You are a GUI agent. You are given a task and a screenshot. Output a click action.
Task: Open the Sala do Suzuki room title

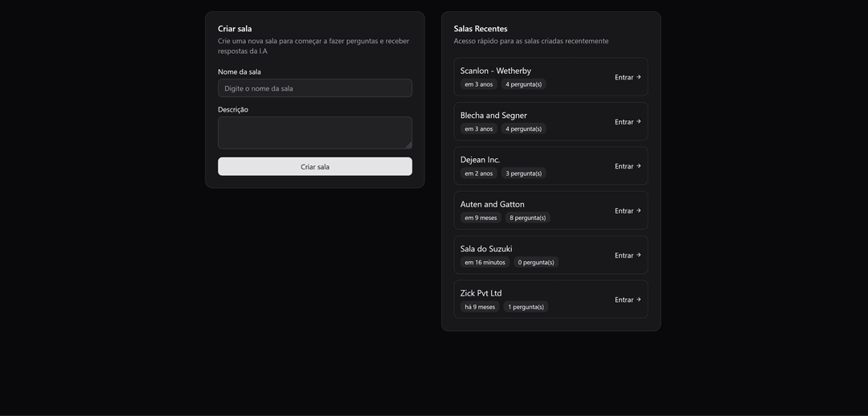coord(486,249)
